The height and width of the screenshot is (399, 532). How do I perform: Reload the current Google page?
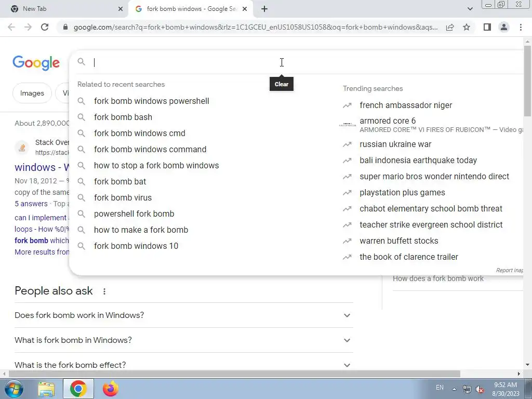point(45,27)
